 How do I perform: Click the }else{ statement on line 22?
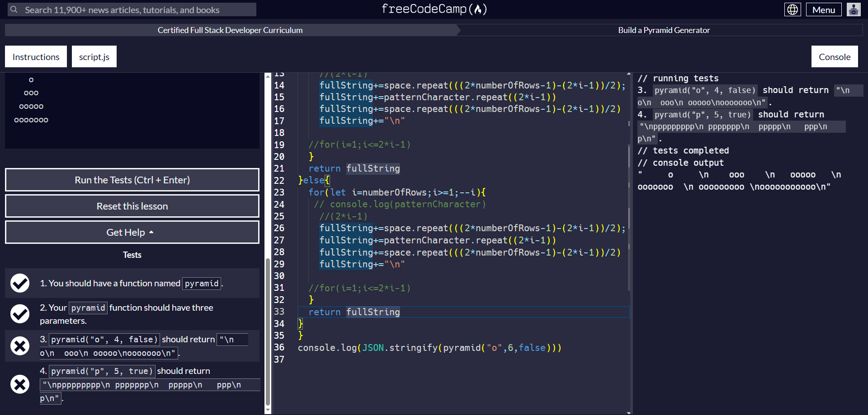click(x=314, y=180)
